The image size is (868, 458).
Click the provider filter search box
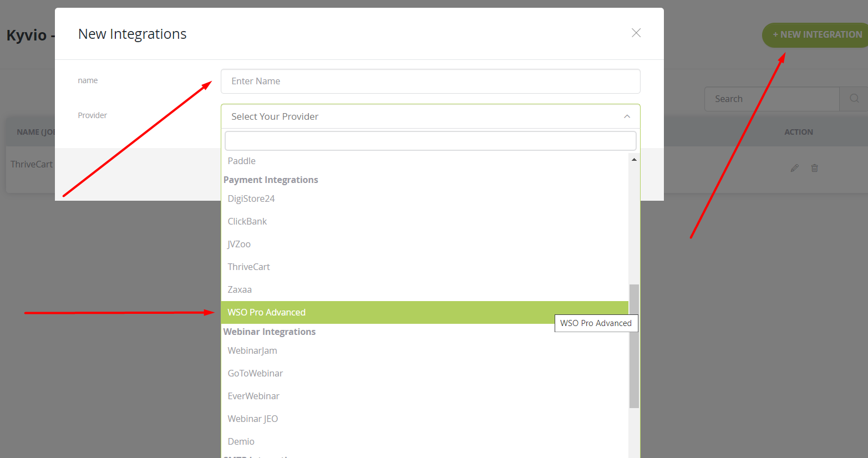coord(430,141)
